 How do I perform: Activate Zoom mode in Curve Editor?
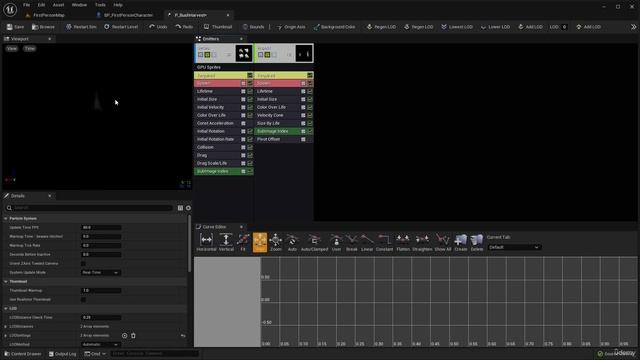[276, 242]
